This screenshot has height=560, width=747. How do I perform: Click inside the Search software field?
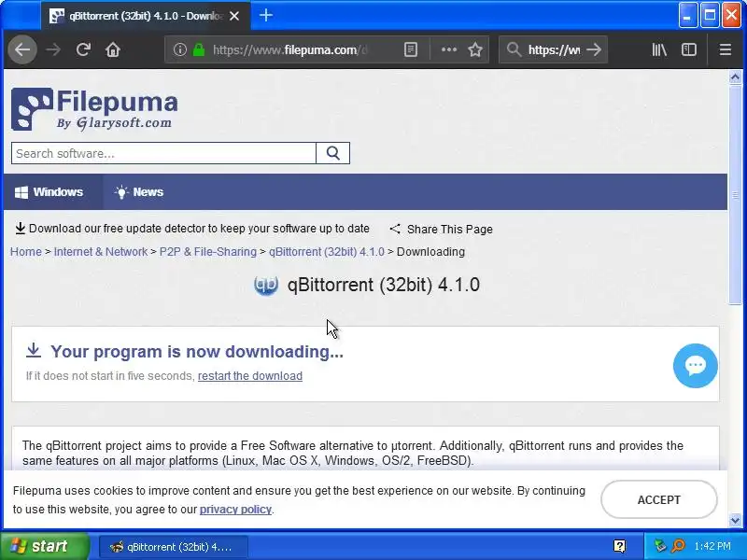163,153
